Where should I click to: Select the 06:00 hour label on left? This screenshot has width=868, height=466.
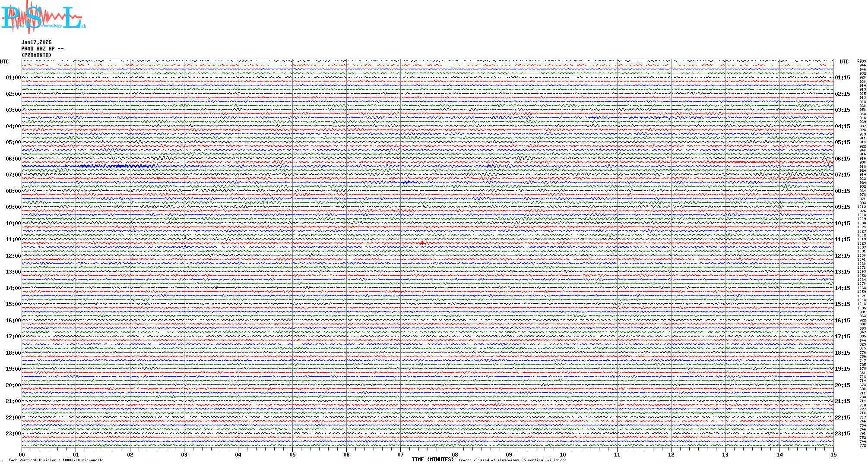point(13,159)
